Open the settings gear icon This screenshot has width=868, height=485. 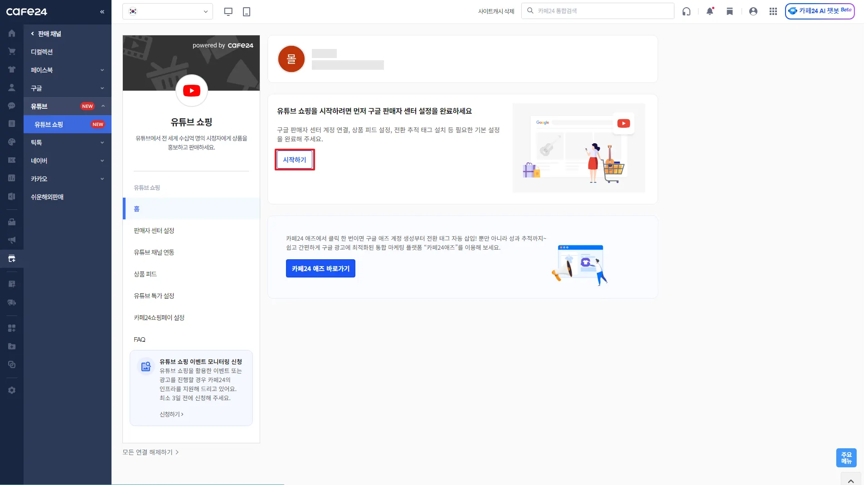pyautogui.click(x=12, y=390)
